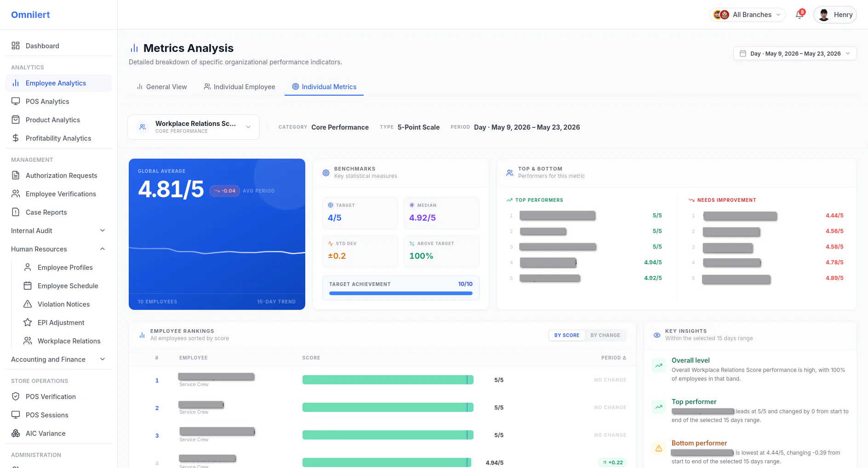This screenshot has width=868, height=468.
Task: Open the All Branches dropdown
Action: point(747,15)
